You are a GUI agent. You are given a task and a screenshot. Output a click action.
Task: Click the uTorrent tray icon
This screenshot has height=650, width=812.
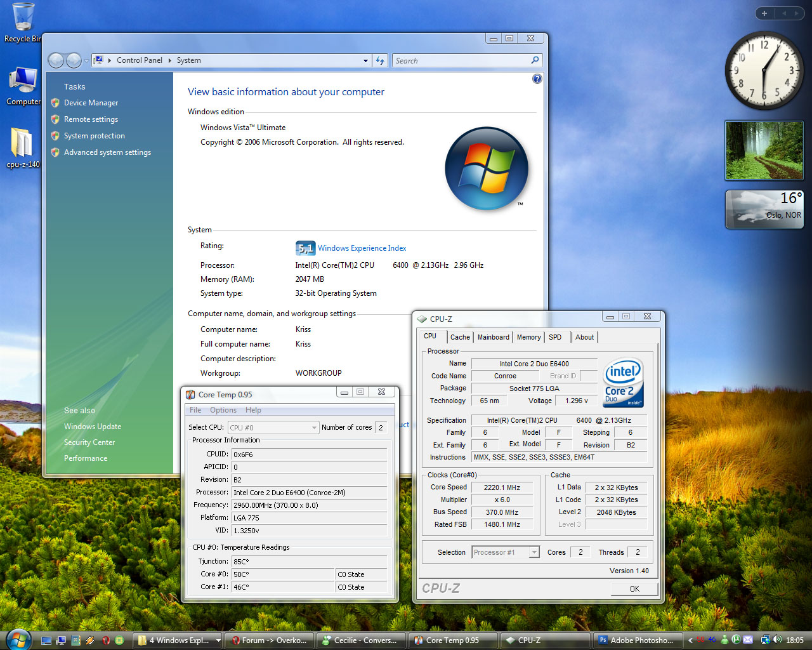click(x=736, y=640)
